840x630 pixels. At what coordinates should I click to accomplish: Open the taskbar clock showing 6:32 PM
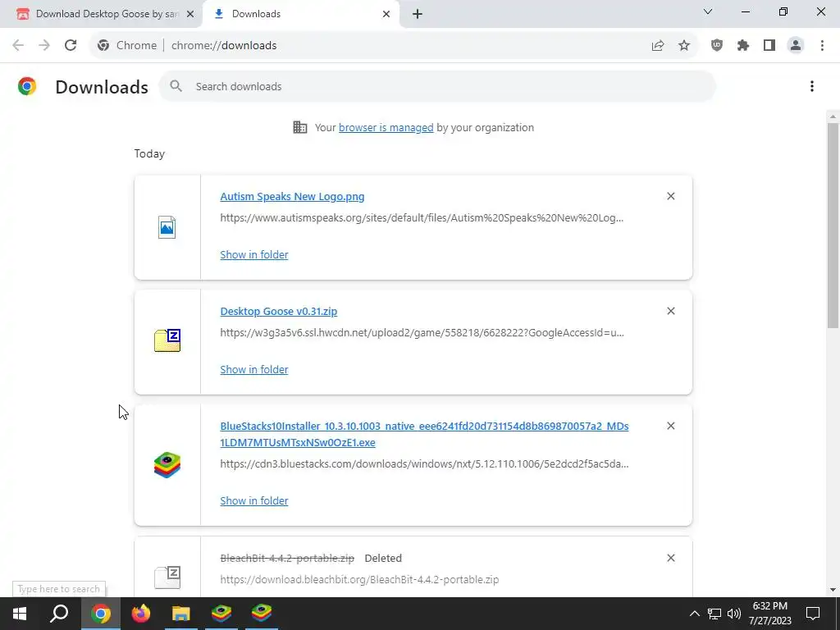click(x=769, y=614)
